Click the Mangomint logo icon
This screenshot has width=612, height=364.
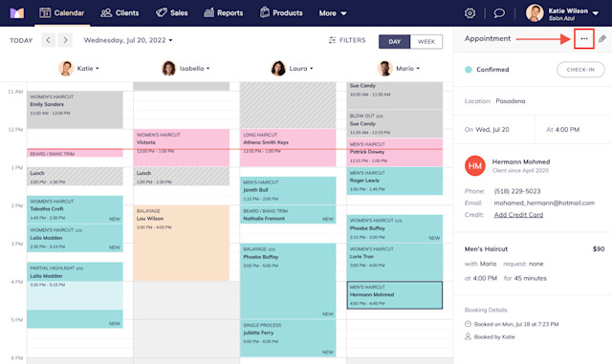(x=17, y=12)
